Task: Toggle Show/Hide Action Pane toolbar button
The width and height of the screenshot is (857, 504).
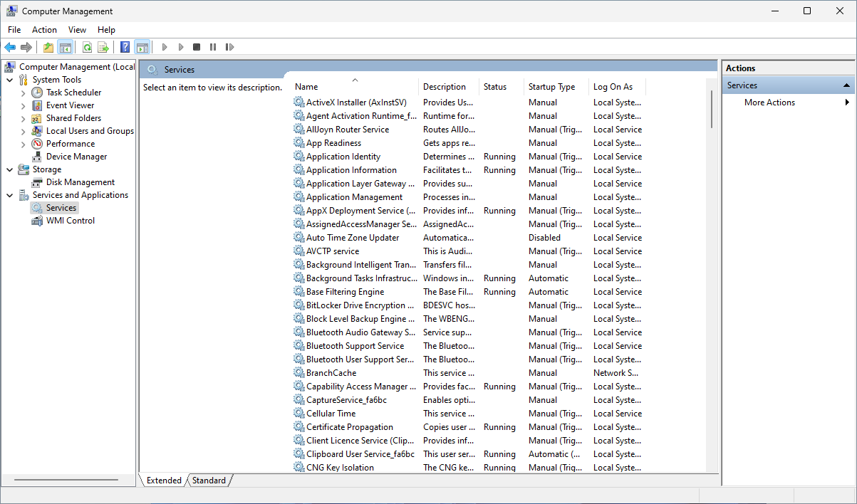Action: coord(142,47)
